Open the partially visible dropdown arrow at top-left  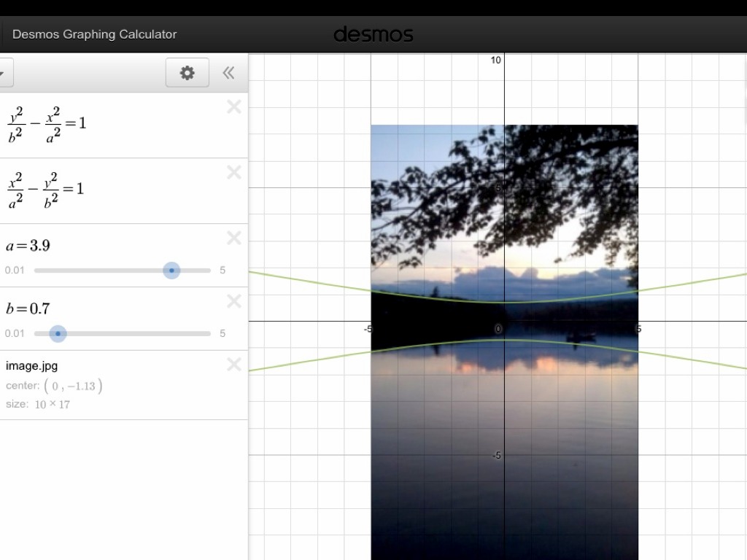(x=3, y=73)
